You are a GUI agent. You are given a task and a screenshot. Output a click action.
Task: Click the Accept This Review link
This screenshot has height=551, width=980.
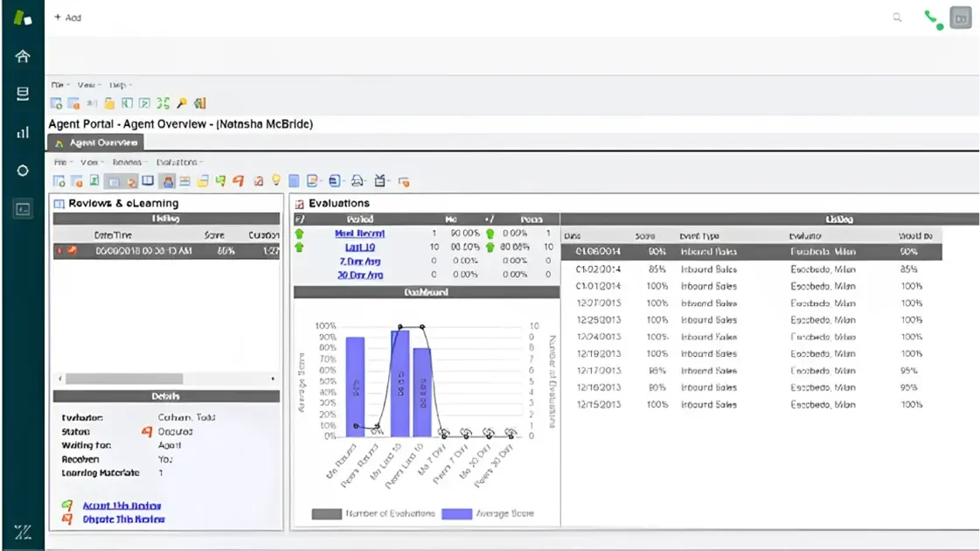[122, 506]
